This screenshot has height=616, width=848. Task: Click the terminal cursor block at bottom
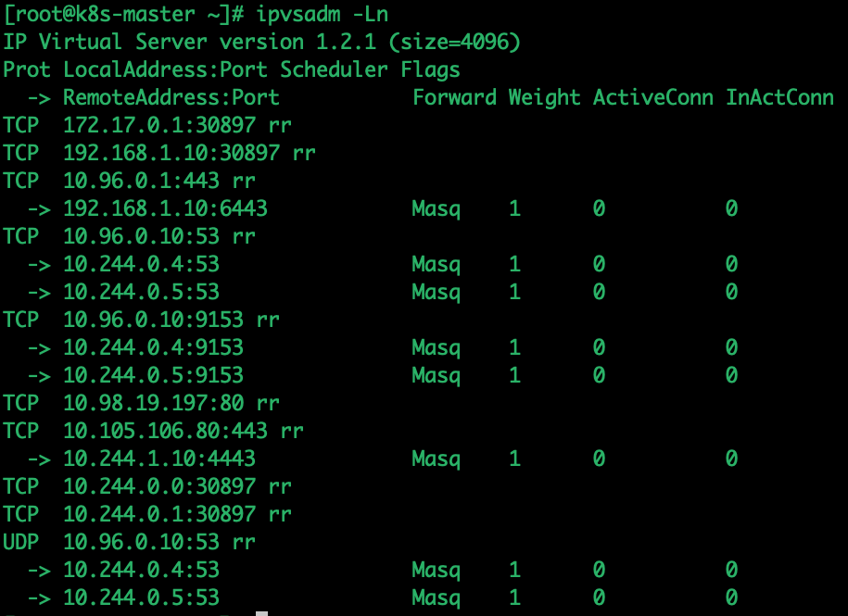[261, 613]
